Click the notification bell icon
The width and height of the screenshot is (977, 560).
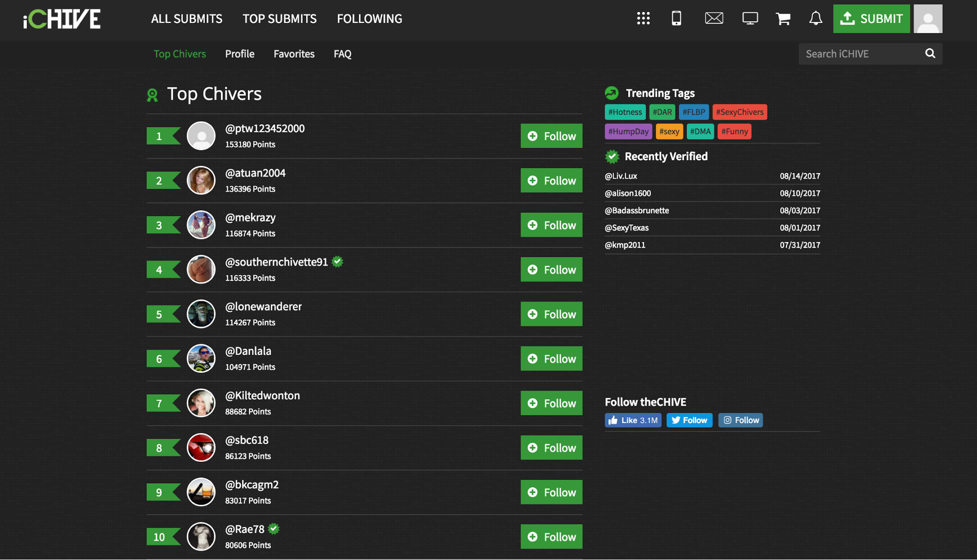pos(816,18)
